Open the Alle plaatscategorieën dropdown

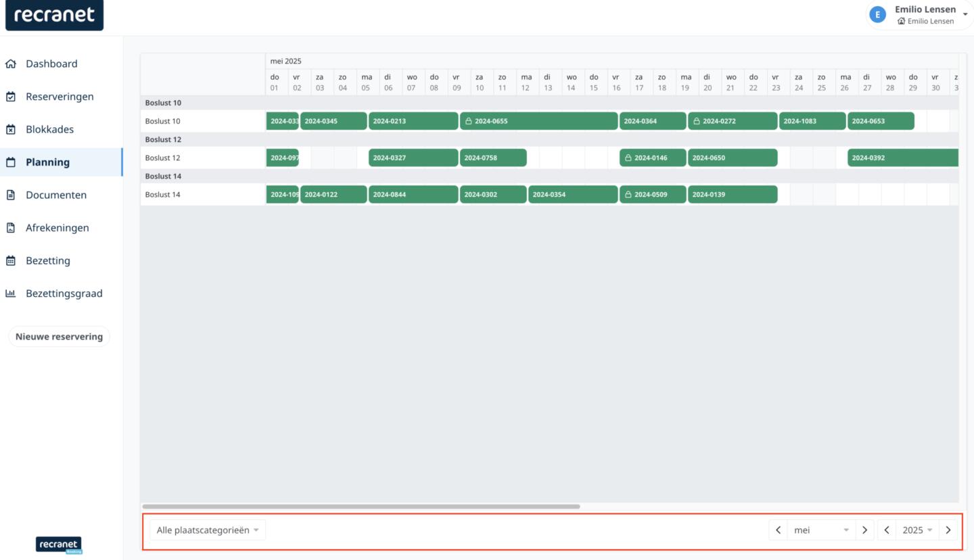tap(207, 530)
